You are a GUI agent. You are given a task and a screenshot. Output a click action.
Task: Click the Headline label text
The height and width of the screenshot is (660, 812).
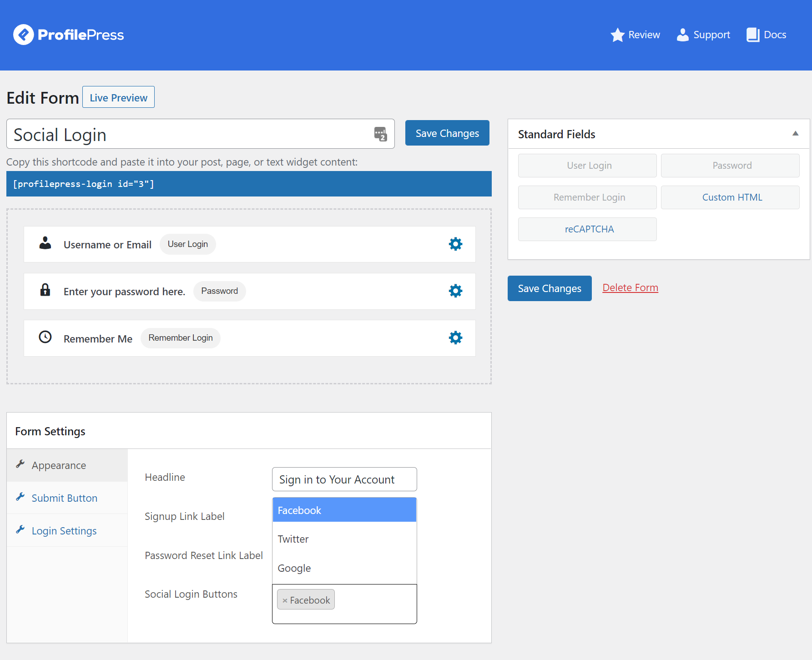click(x=165, y=477)
